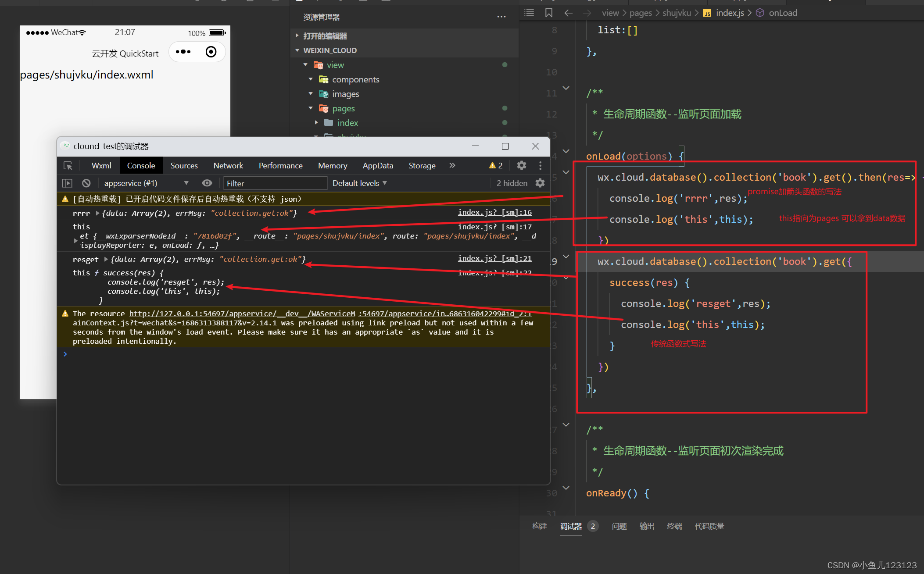The height and width of the screenshot is (574, 924).
Task: Toggle the console sidebar panel icon
Action: 67,183
